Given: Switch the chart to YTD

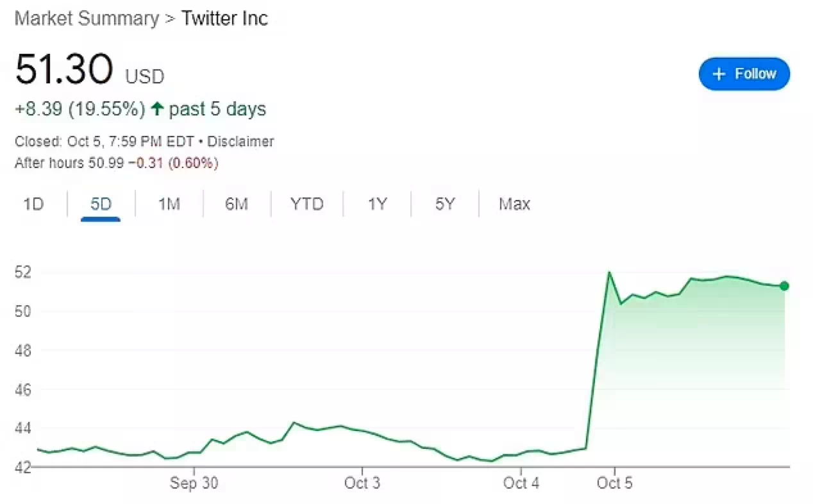Looking at the screenshot, I should pyautogui.click(x=306, y=205).
